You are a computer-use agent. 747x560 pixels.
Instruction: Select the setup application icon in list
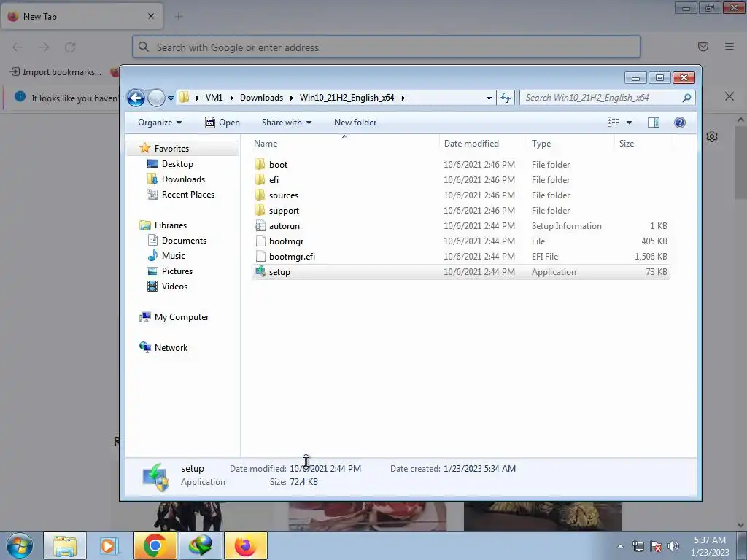click(x=260, y=271)
